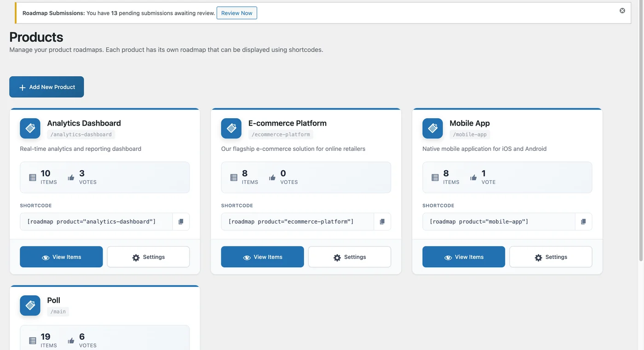Viewport: 644px width, 350px height.
Task: Click the /main slug label
Action: pos(58,312)
